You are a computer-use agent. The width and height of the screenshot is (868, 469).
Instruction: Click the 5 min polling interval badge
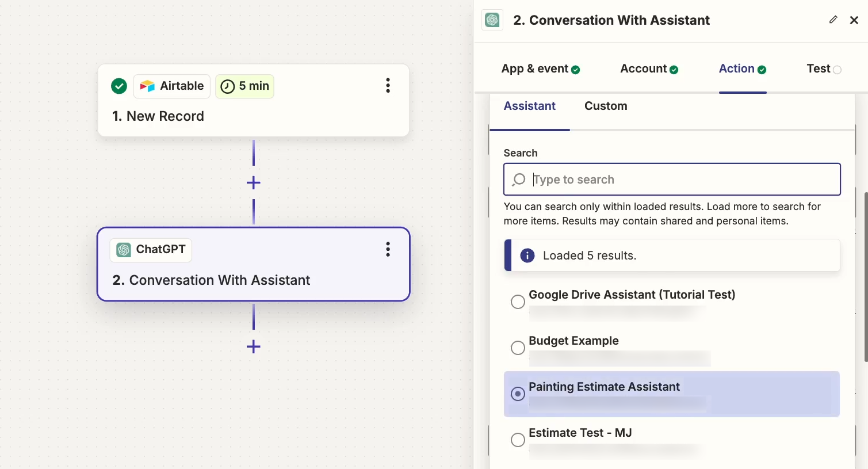tap(244, 86)
